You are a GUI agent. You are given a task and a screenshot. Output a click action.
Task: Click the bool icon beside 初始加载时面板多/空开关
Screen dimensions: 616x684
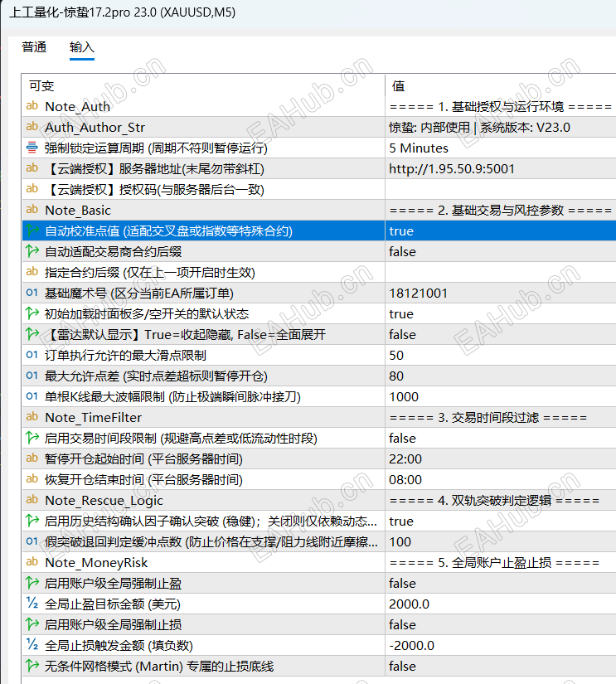pos(32,313)
